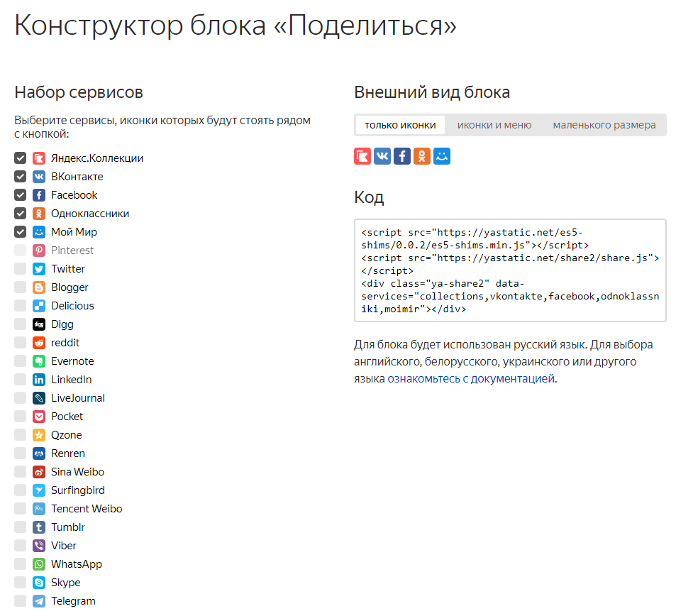693x616 pixels.
Task: Click the Pinterest icon in the list
Action: click(39, 251)
